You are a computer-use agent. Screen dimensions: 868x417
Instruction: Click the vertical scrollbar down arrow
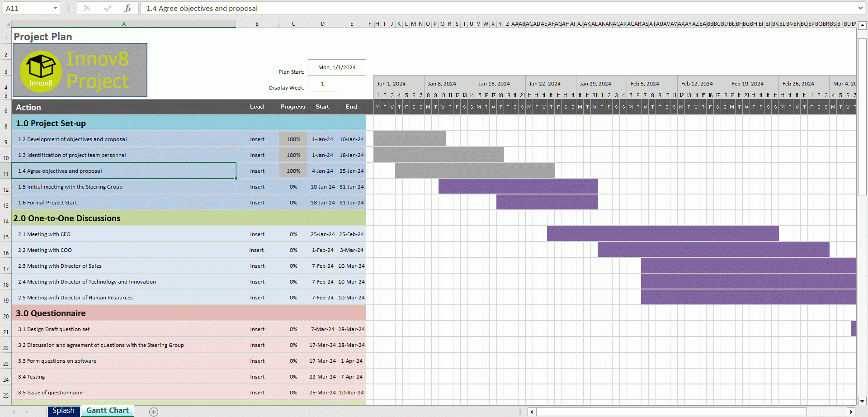(862, 401)
